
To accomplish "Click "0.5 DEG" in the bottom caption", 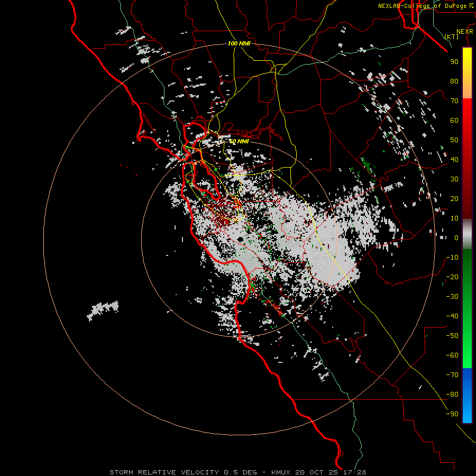I will pyautogui.click(x=240, y=472).
